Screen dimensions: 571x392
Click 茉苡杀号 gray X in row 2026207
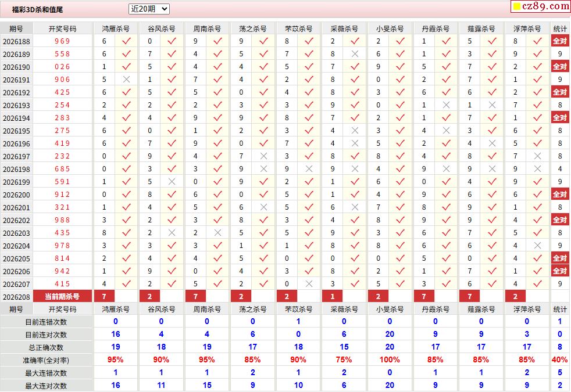309,283
